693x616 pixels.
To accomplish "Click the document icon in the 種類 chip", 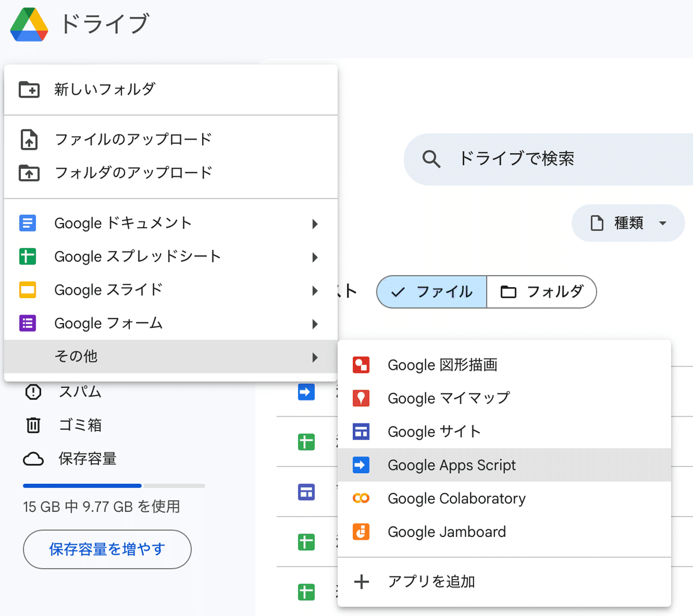I will pyautogui.click(x=597, y=223).
